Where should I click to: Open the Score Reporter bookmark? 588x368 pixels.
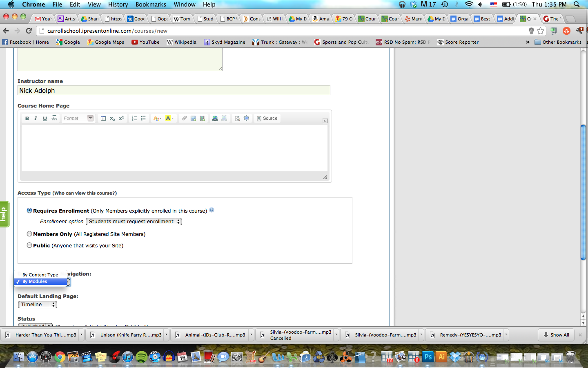tap(458, 42)
